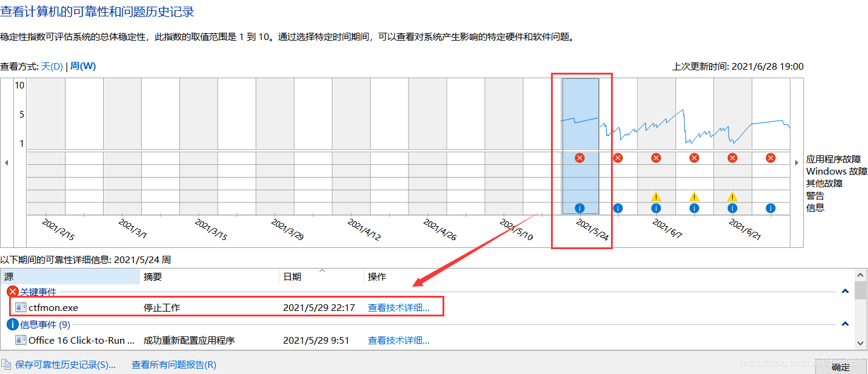Click information icon in rightmost chart column
The width and height of the screenshot is (868, 374).
click(x=770, y=208)
